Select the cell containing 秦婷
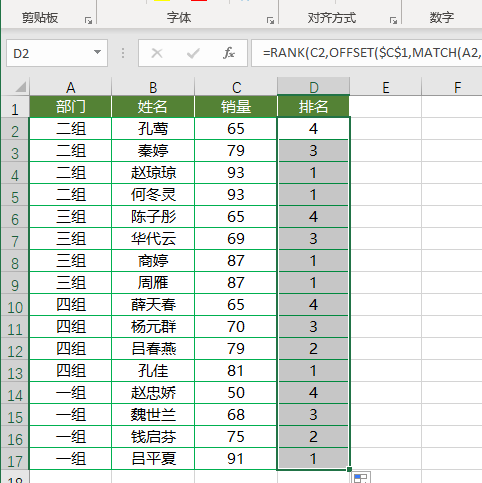 pos(153,151)
